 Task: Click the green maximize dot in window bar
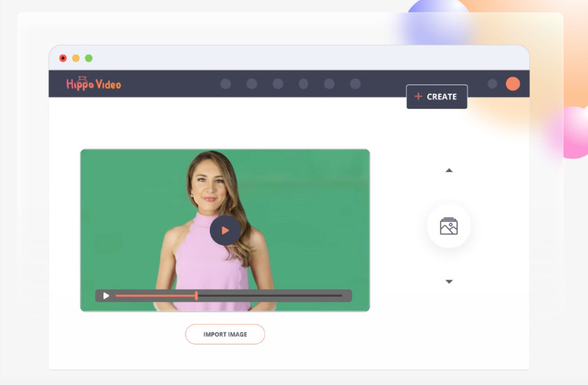click(89, 58)
